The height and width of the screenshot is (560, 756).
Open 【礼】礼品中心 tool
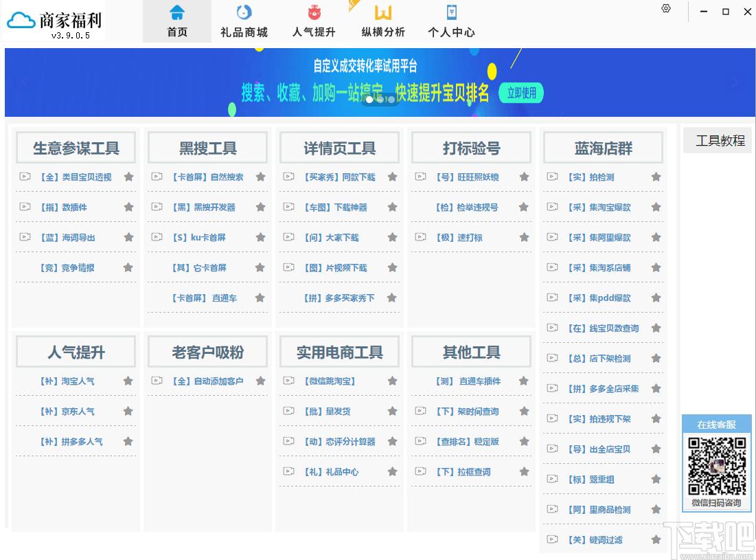pyautogui.click(x=331, y=472)
